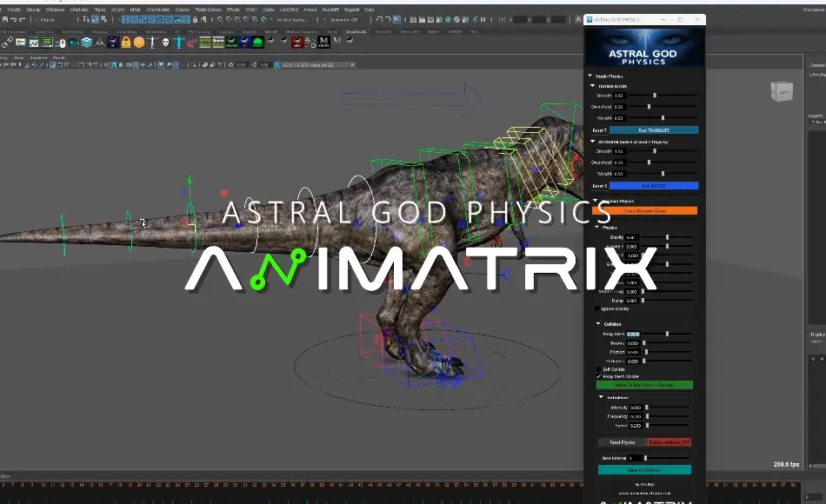Click the orange smiley icon on the shelf

(140, 41)
